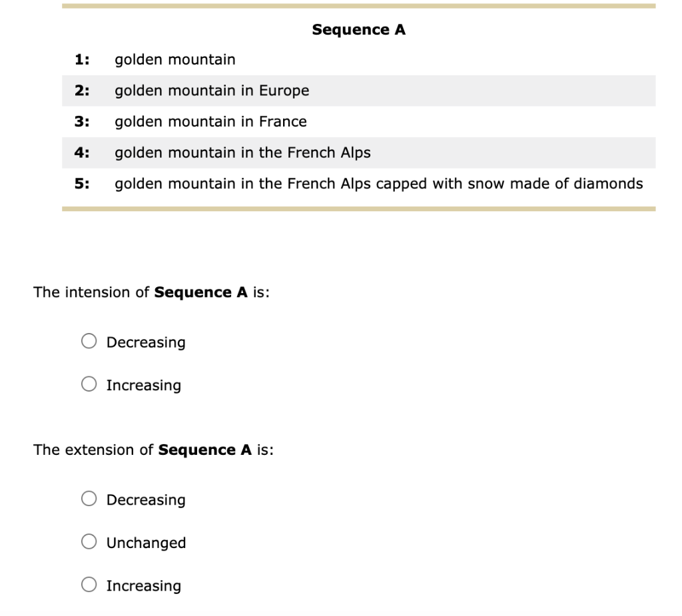Select Decreasing for the intension question
The image size is (682, 616).
(89, 340)
